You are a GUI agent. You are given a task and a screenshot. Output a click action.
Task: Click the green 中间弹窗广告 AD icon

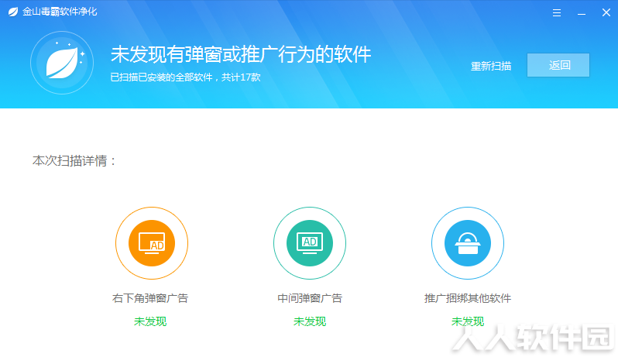(310, 243)
